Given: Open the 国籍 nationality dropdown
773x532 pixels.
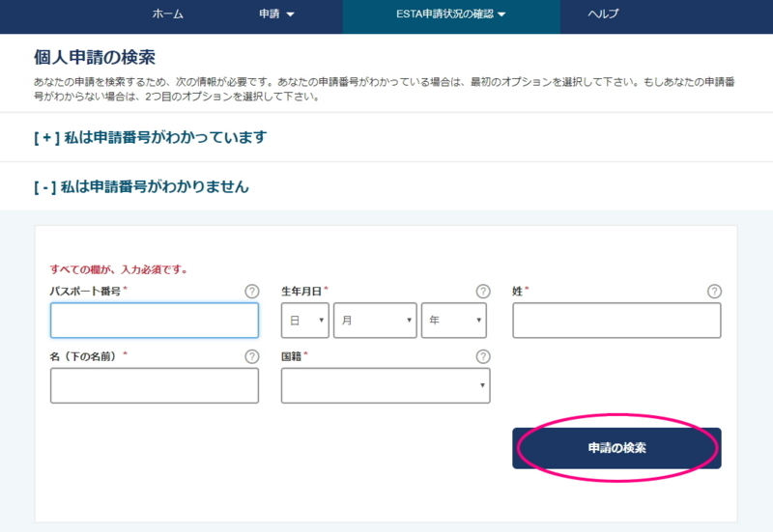Looking at the screenshot, I should [x=386, y=385].
